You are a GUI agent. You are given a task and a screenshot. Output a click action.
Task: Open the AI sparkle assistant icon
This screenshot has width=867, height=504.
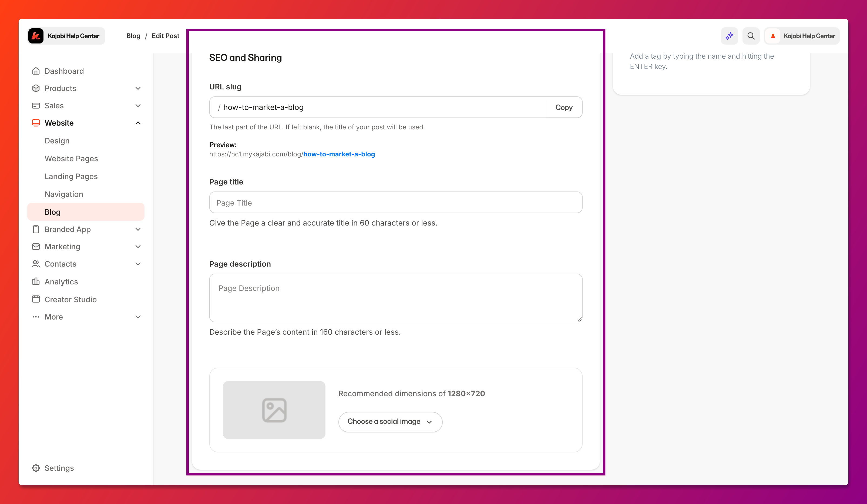(729, 36)
